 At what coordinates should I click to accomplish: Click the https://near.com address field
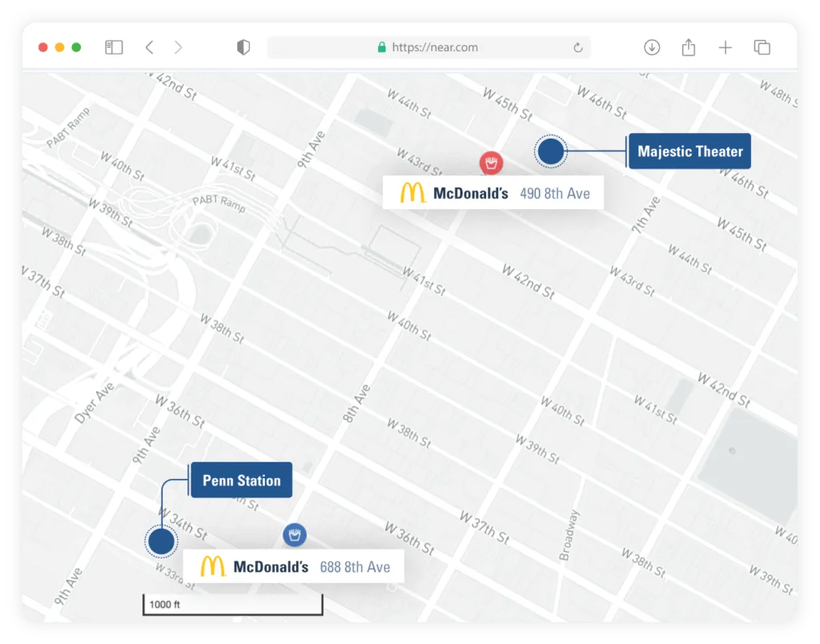pos(429,47)
